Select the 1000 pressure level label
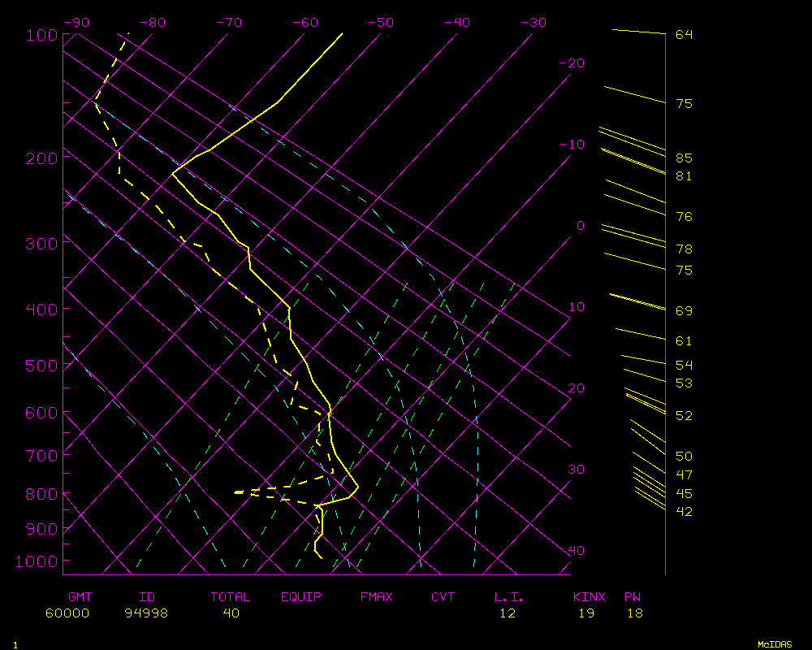Image resolution: width=812 pixels, height=650 pixels. click(x=37, y=561)
